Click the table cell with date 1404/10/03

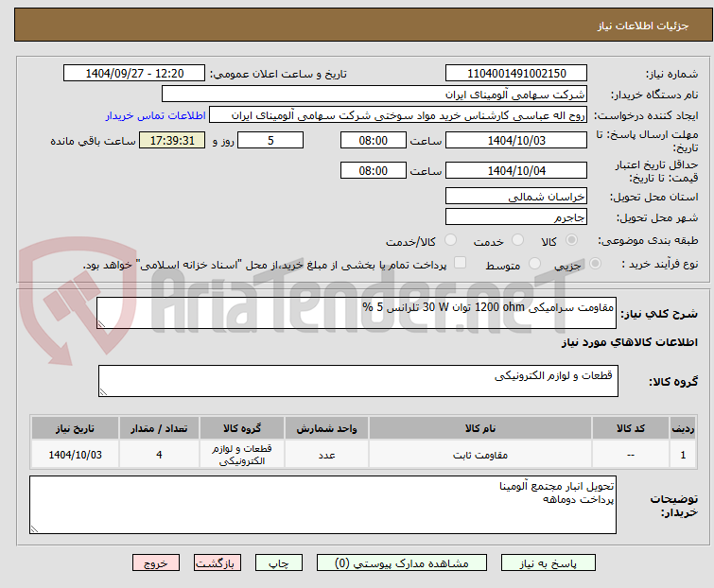pos(75,455)
